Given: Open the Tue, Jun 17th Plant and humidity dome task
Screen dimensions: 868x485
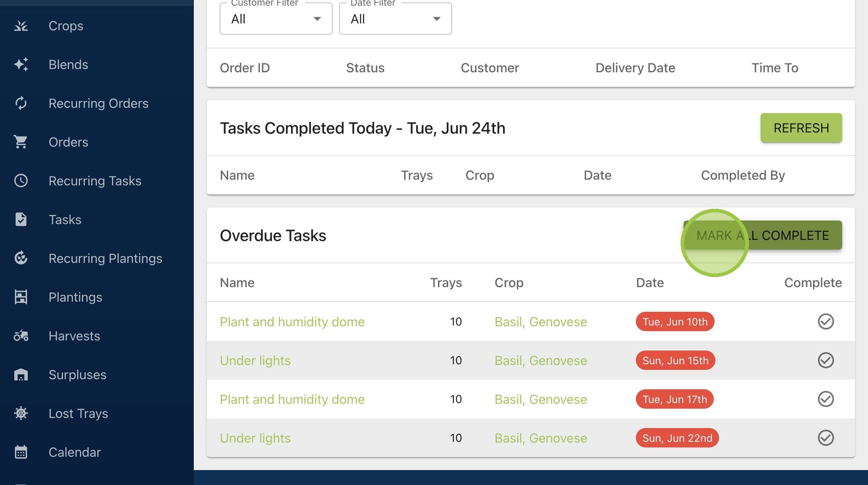Looking at the screenshot, I should point(292,399).
